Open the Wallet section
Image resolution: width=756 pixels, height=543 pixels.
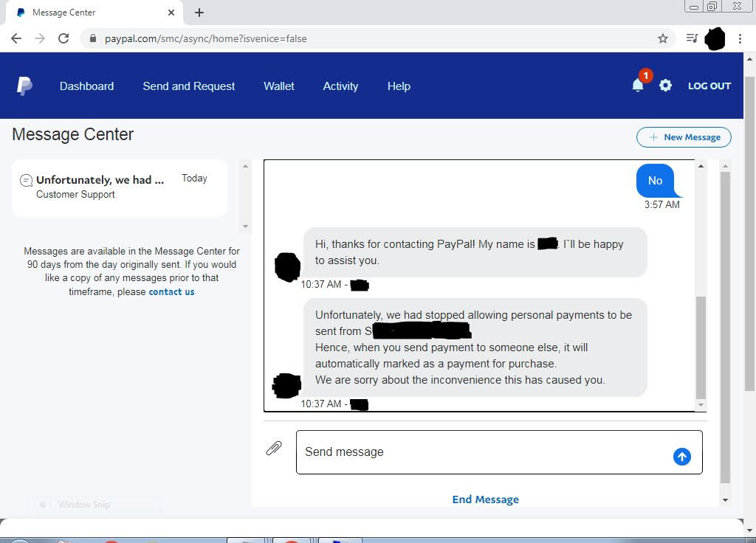[x=278, y=86]
